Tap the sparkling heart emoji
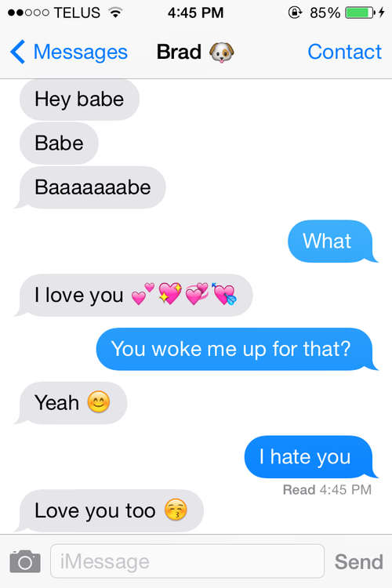Image resolution: width=392 pixels, height=588 pixels. click(170, 294)
